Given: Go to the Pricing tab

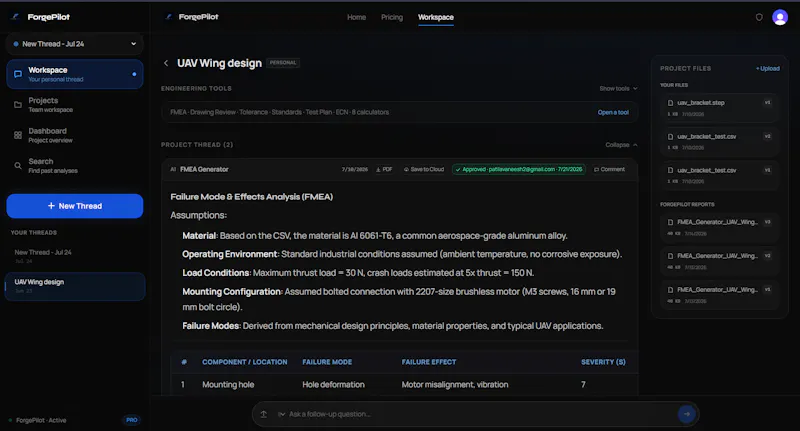Looking at the screenshot, I should click(x=392, y=17).
